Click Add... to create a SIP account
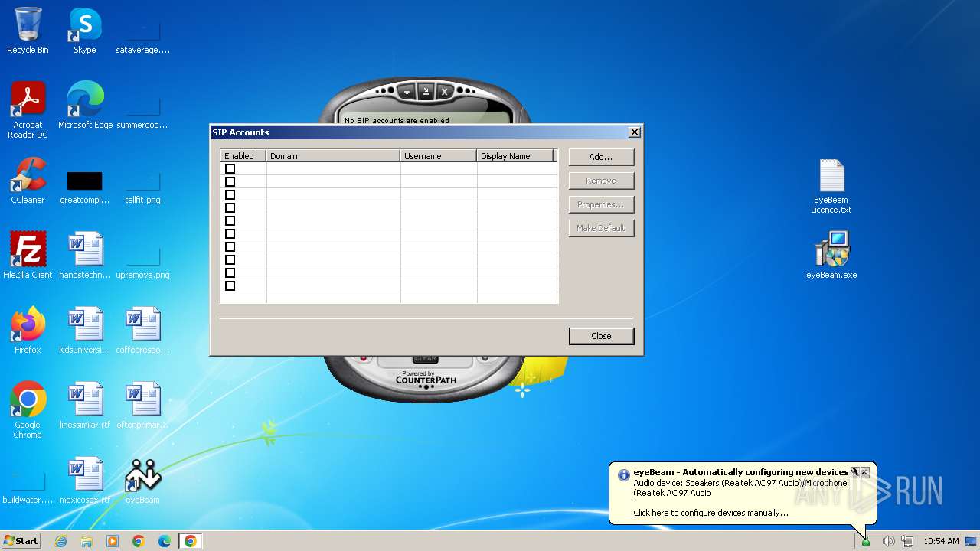Image resolution: width=980 pixels, height=551 pixels. (x=601, y=157)
